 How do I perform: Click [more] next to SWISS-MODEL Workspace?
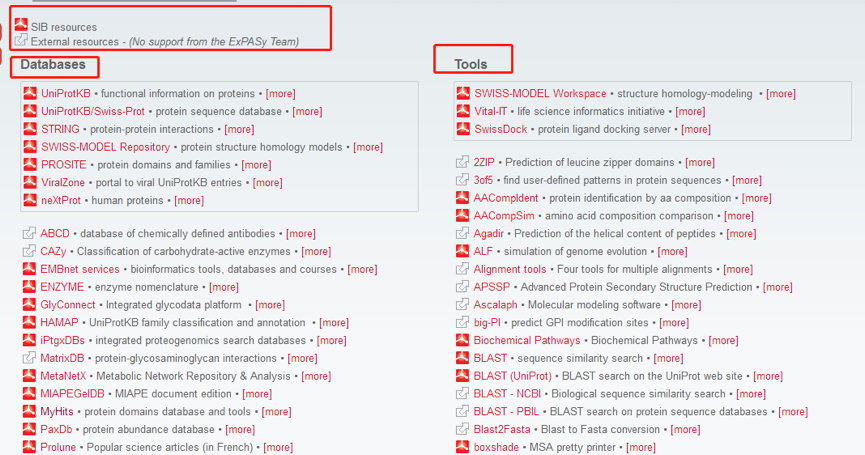[x=781, y=94]
